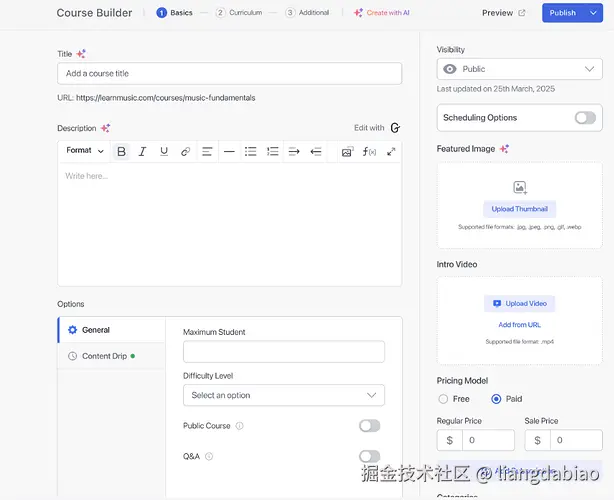Go to the Curriculum step
The width and height of the screenshot is (614, 500).
click(239, 13)
